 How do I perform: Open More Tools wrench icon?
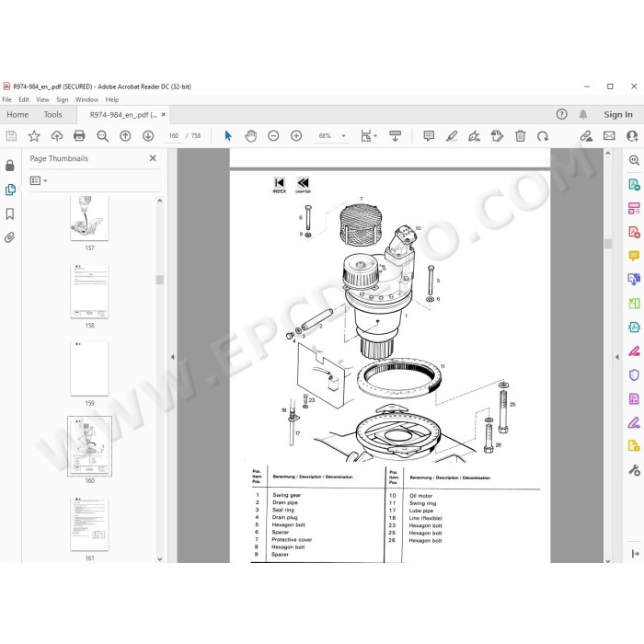[634, 470]
